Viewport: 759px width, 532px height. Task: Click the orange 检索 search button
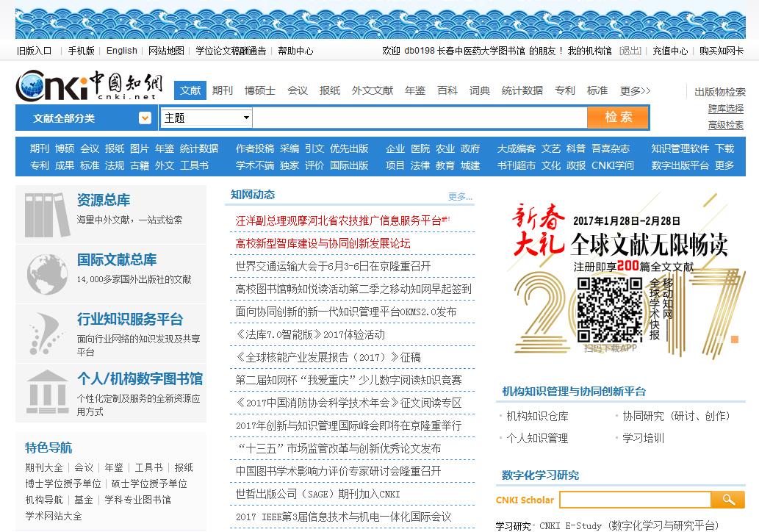618,117
